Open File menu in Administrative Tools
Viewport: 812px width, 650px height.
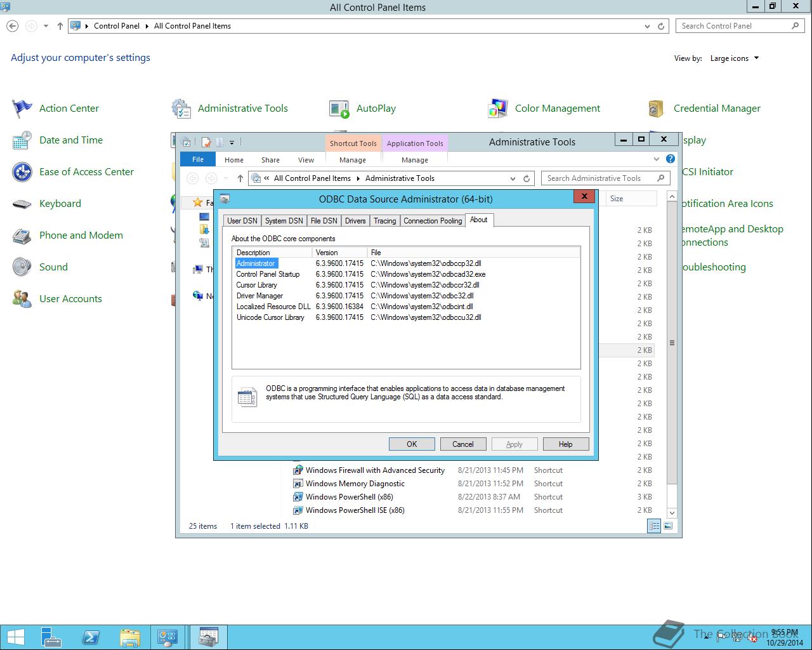(x=198, y=159)
